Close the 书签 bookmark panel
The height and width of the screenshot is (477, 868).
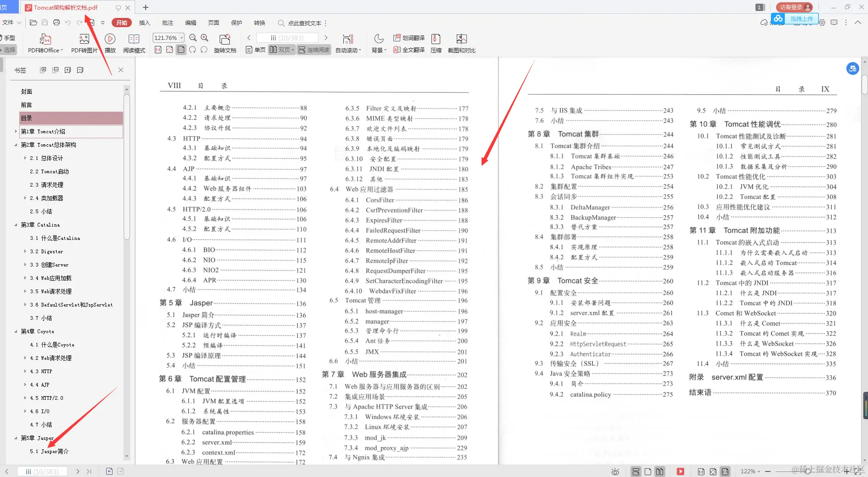point(121,70)
